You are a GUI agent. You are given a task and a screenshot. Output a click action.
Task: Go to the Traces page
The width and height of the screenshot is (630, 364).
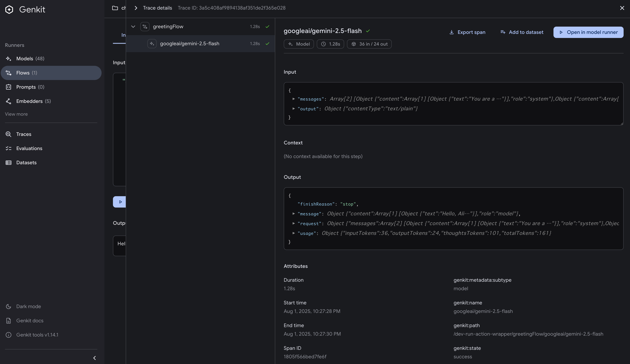tap(51, 134)
